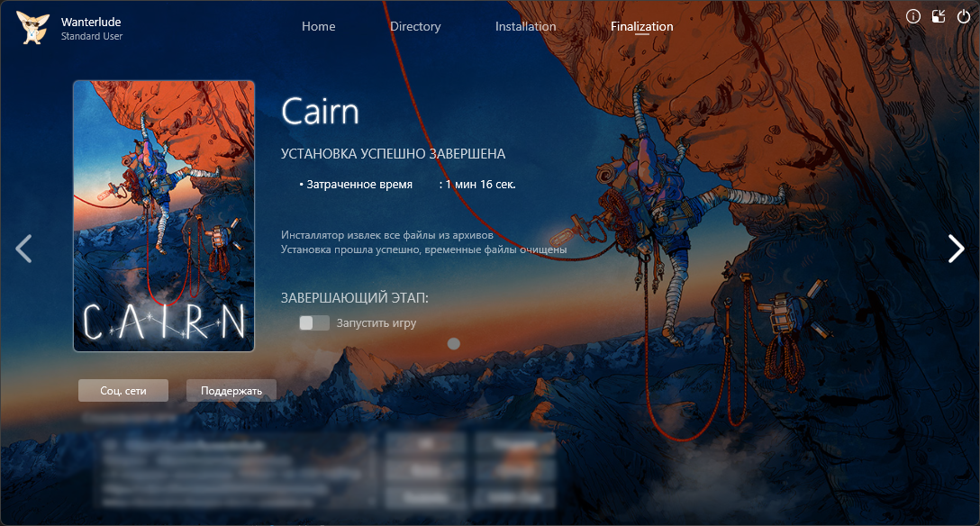Image resolution: width=980 pixels, height=526 pixels.
Task: Select the Installation tab
Action: pos(525,26)
